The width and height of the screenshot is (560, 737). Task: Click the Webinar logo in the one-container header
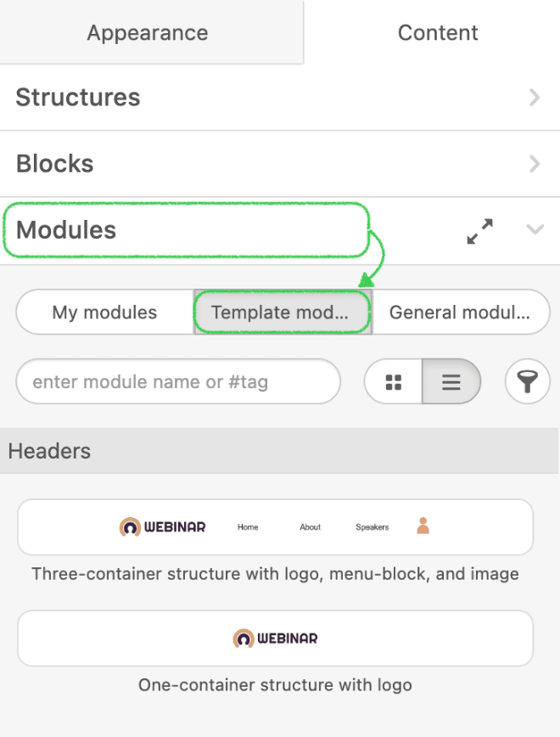click(x=273, y=638)
